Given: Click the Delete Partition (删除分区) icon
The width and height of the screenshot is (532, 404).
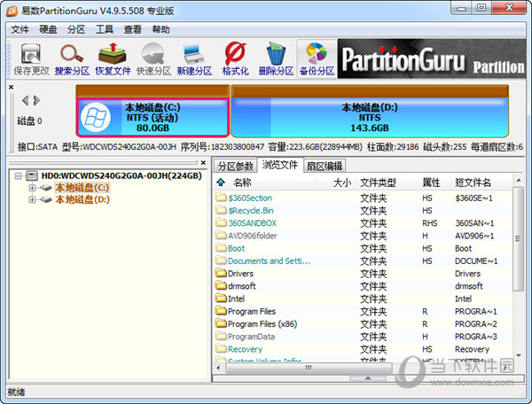Looking at the screenshot, I should coord(276,59).
